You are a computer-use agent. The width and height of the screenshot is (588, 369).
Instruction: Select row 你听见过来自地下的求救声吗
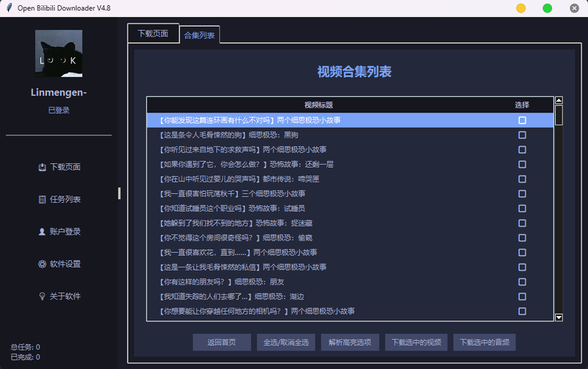click(x=350, y=150)
